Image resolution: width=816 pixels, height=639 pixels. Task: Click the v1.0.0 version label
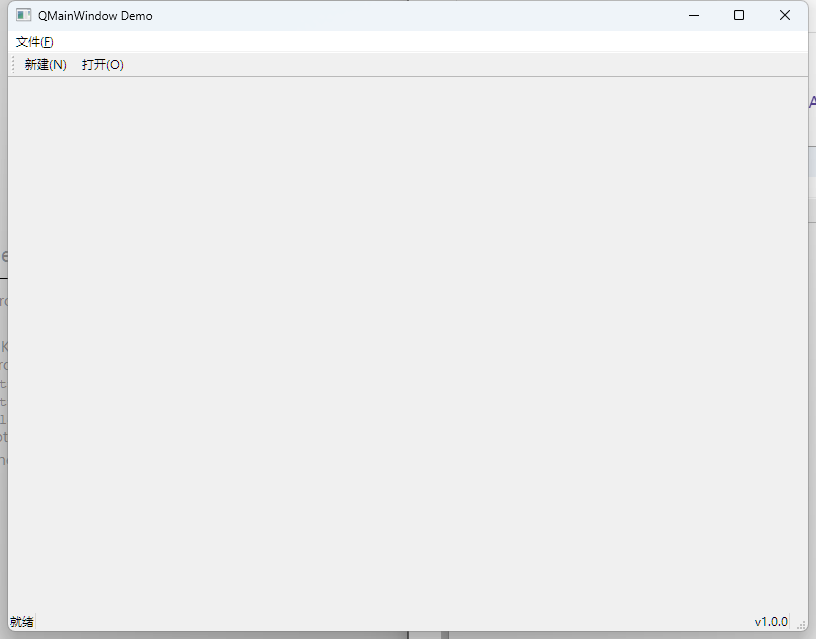point(771,622)
